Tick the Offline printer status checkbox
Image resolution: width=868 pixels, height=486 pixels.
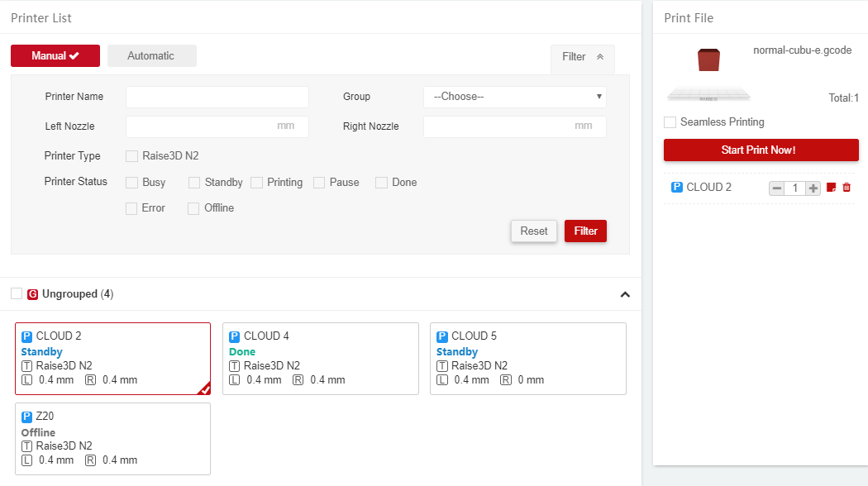(x=193, y=208)
